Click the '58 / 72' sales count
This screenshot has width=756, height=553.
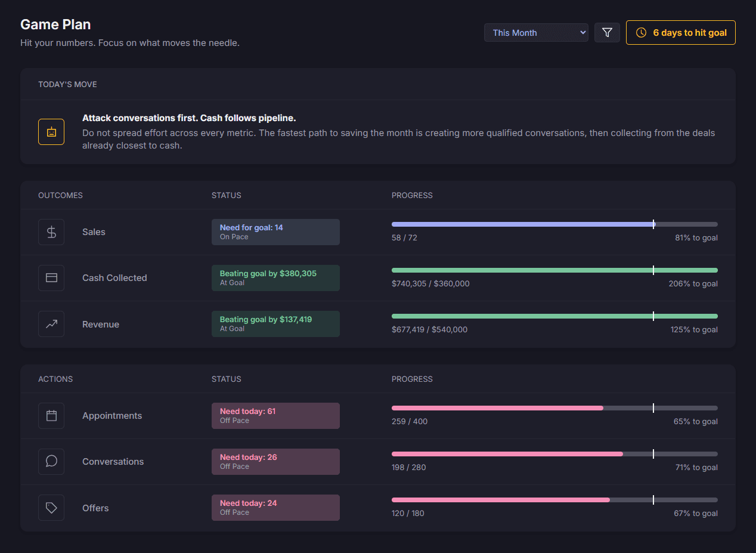[404, 238]
